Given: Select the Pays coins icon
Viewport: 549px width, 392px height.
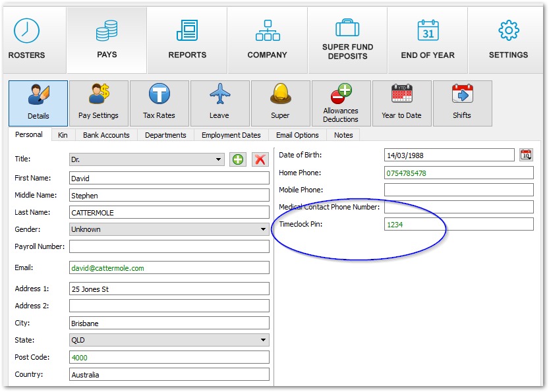Looking at the screenshot, I should (107, 30).
